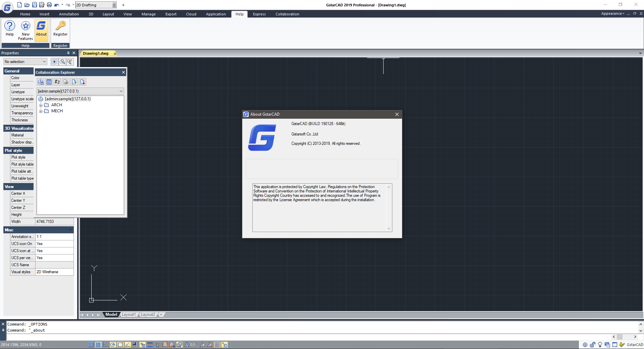Image resolution: width=644 pixels, height=349 pixels.
Task: Toggle ortho mode in status bar
Action: coord(106,345)
